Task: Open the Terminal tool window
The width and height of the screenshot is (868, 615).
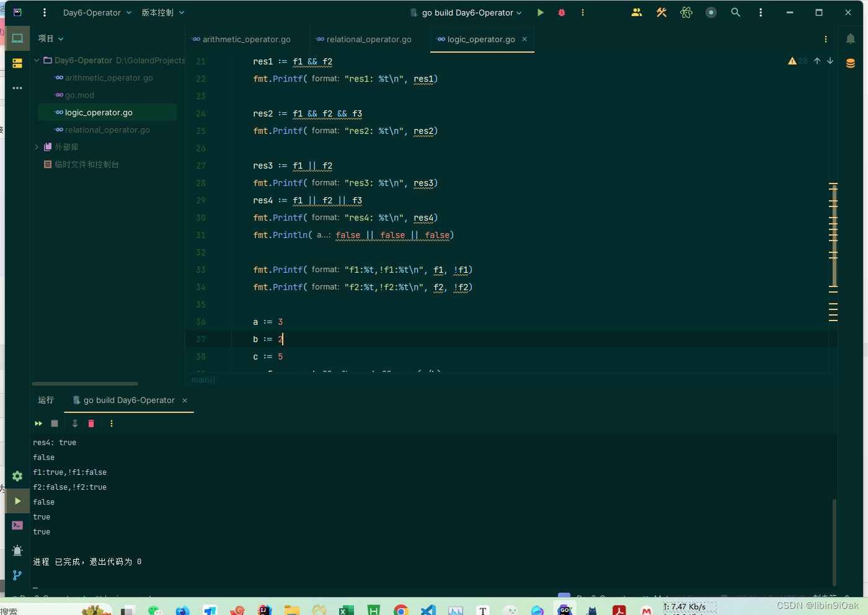Action: pos(17,526)
